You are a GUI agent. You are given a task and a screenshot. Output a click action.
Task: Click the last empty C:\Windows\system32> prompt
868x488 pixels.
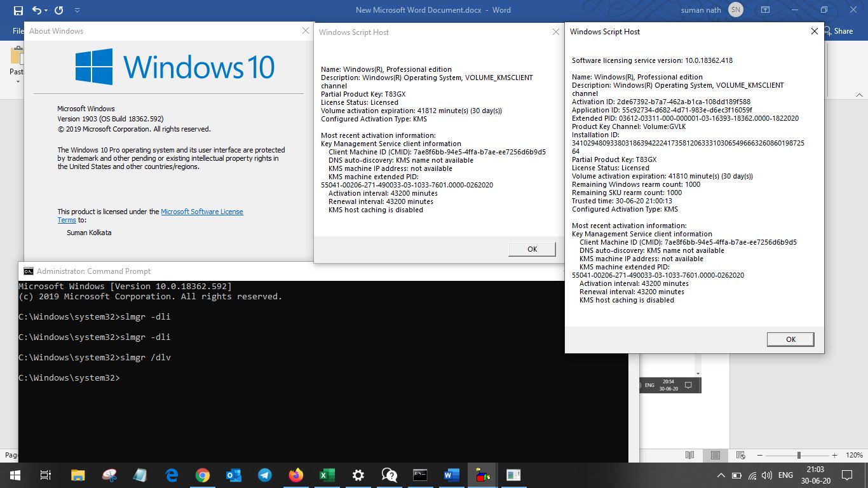coord(69,378)
